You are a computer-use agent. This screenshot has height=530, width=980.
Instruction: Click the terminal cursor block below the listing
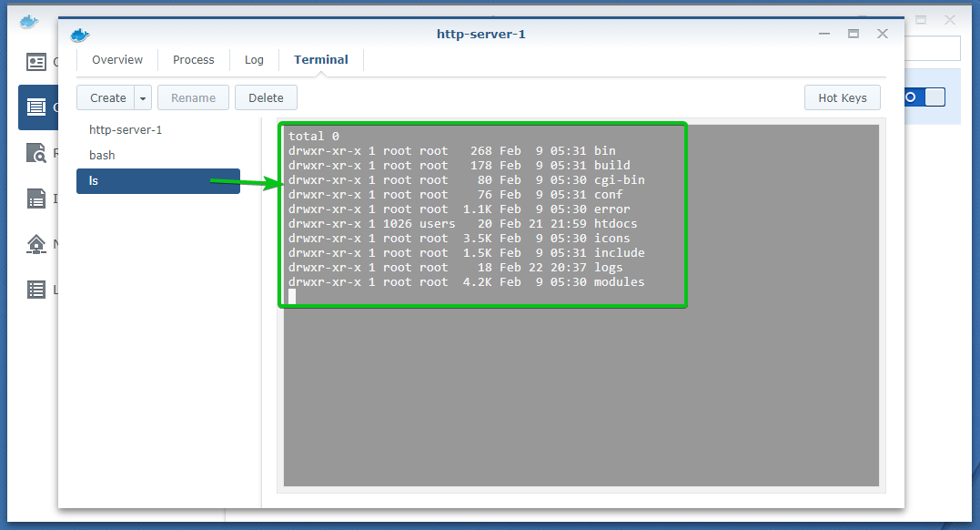(292, 297)
